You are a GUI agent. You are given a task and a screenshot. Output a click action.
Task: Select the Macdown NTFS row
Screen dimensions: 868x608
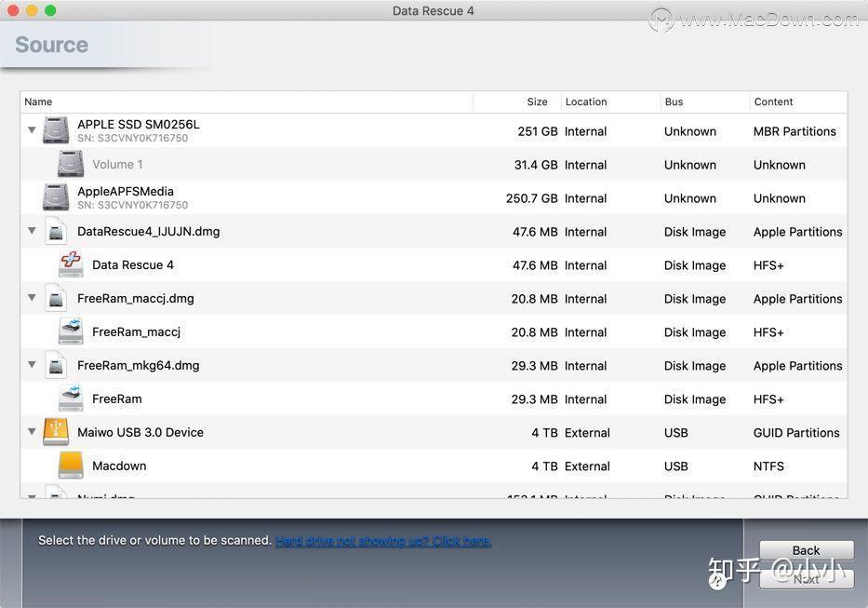(372, 466)
